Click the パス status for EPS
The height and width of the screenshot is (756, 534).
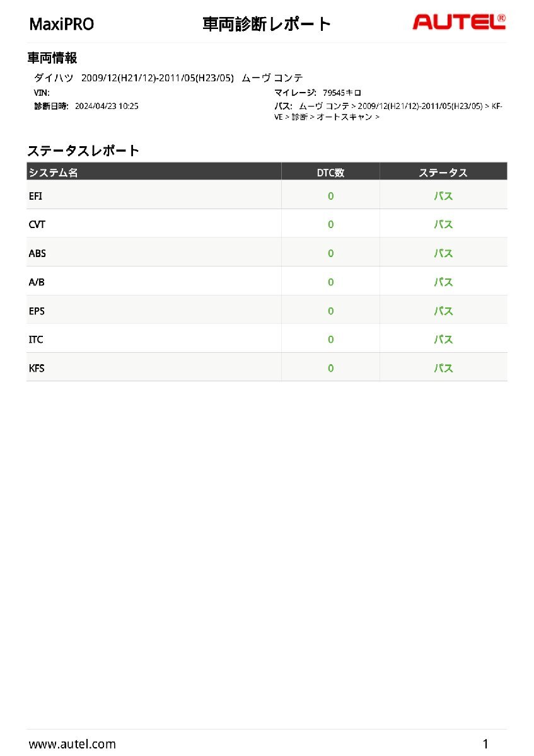(x=443, y=311)
